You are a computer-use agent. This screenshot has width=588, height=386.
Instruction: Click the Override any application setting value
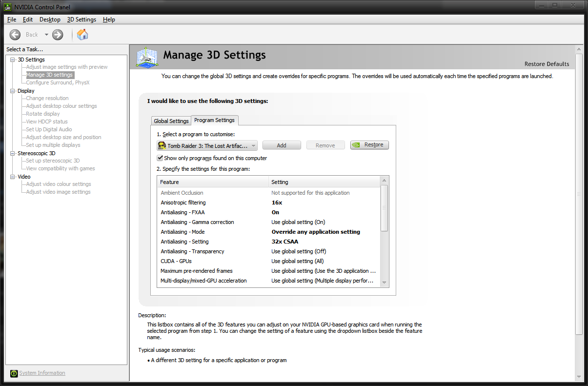(x=316, y=232)
